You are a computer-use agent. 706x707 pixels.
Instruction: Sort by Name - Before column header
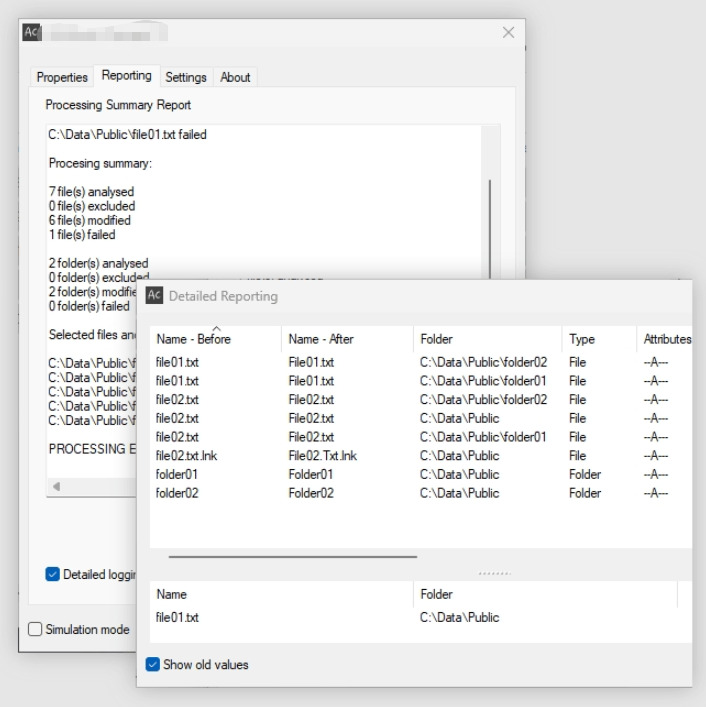(215, 339)
